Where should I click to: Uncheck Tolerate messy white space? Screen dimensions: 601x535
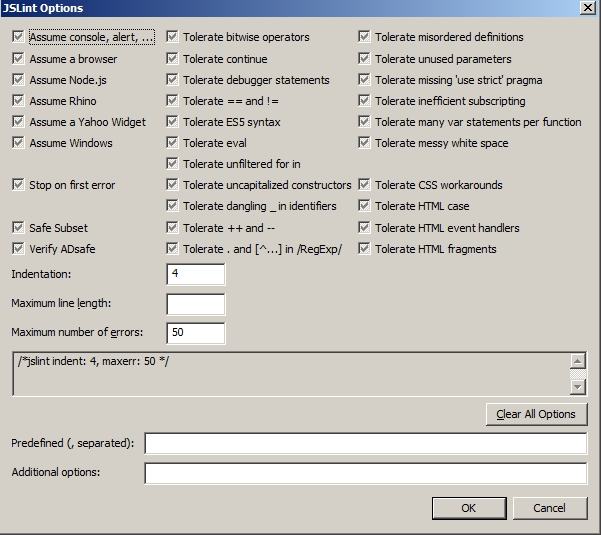[x=364, y=143]
